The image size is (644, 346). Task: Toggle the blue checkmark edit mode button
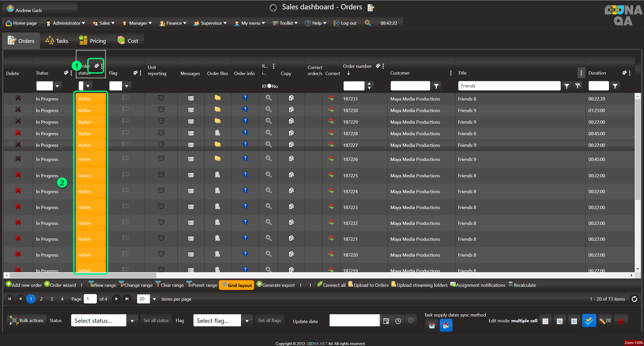click(x=589, y=320)
